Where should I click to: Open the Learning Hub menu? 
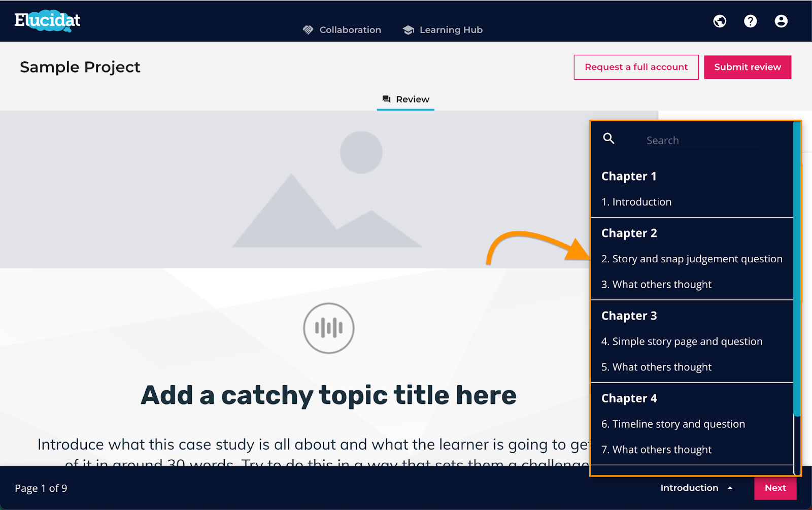pyautogui.click(x=443, y=30)
